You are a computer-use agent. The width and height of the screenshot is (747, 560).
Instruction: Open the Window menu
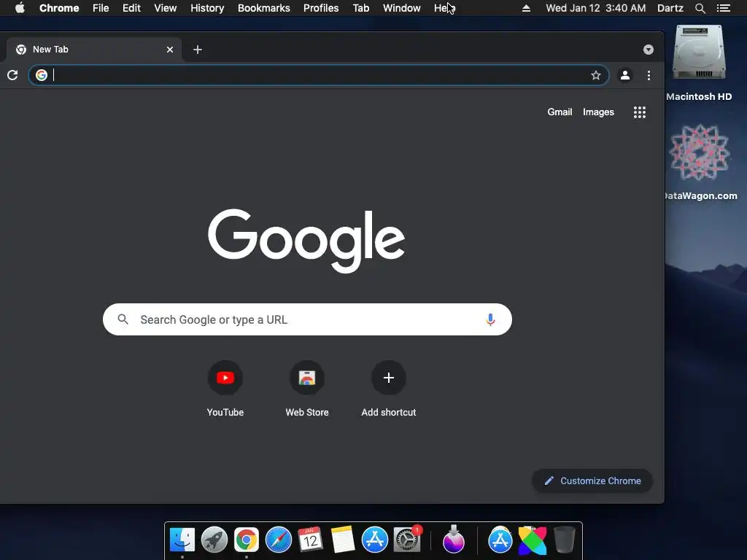click(402, 8)
